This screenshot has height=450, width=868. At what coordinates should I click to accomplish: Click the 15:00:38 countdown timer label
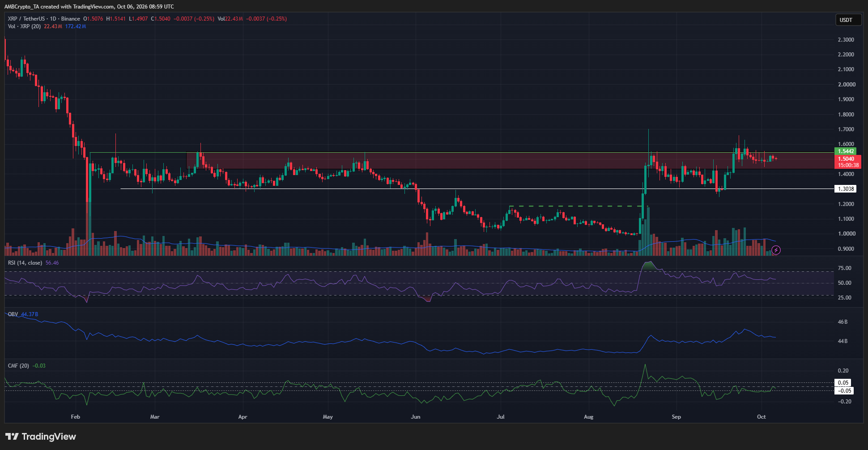848,165
